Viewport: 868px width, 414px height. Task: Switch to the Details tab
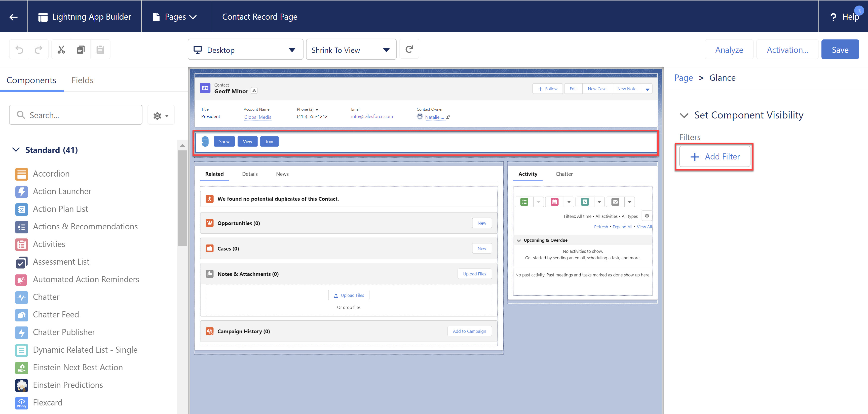point(250,174)
